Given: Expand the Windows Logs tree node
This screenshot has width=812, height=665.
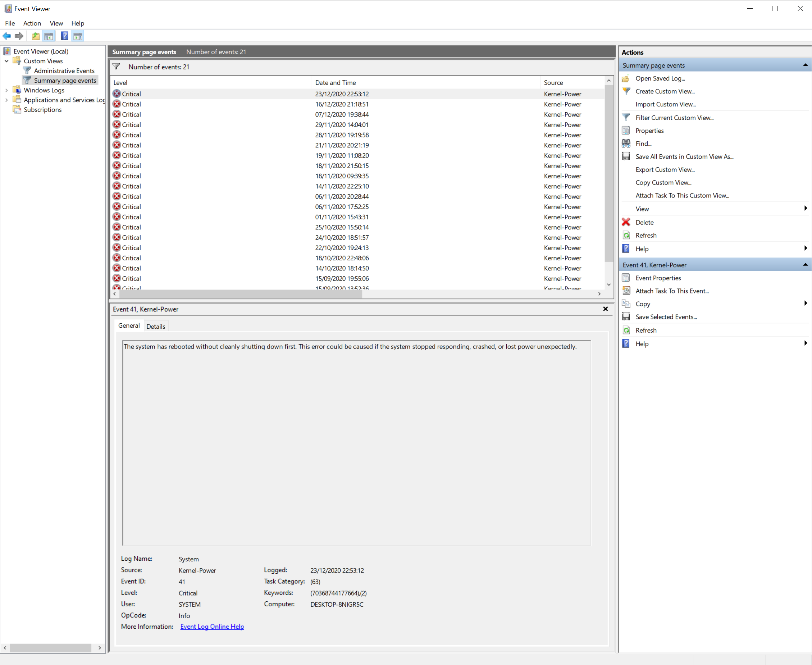Looking at the screenshot, I should (x=6, y=90).
